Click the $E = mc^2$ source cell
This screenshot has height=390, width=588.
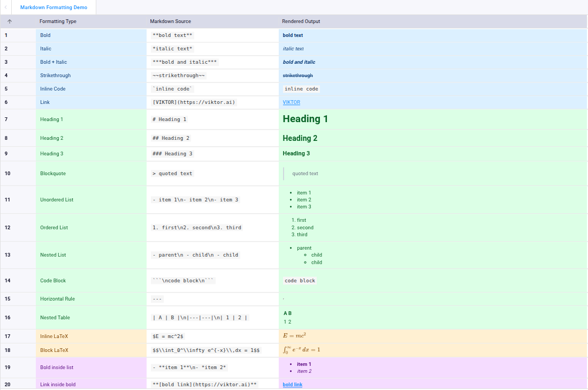point(212,336)
